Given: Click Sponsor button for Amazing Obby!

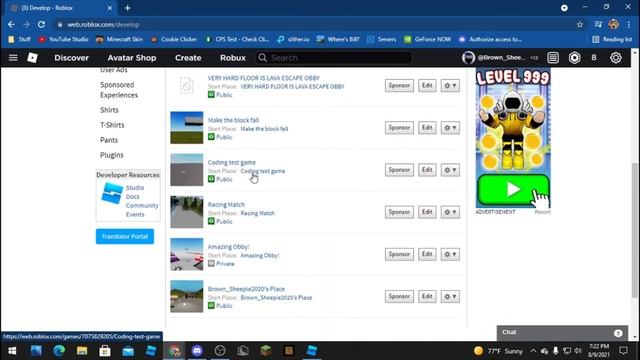Looking at the screenshot, I should 399,254.
